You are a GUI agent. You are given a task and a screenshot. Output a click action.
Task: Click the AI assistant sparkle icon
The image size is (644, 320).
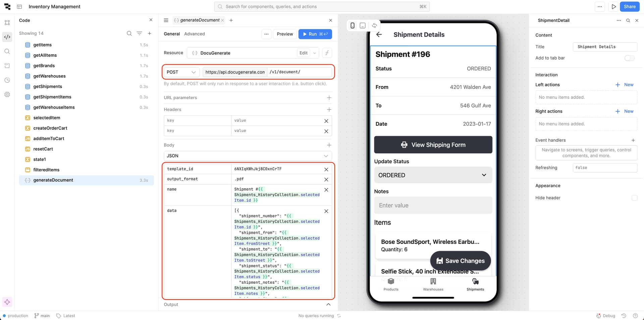click(7, 302)
